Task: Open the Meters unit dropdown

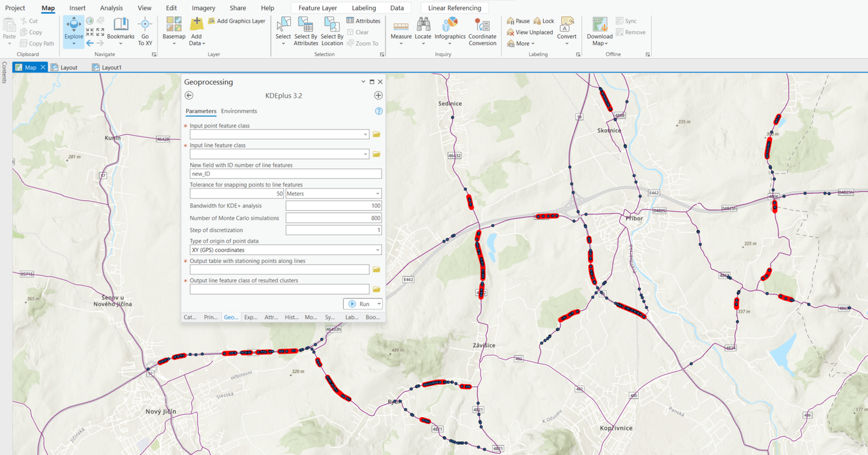Action: [x=333, y=194]
